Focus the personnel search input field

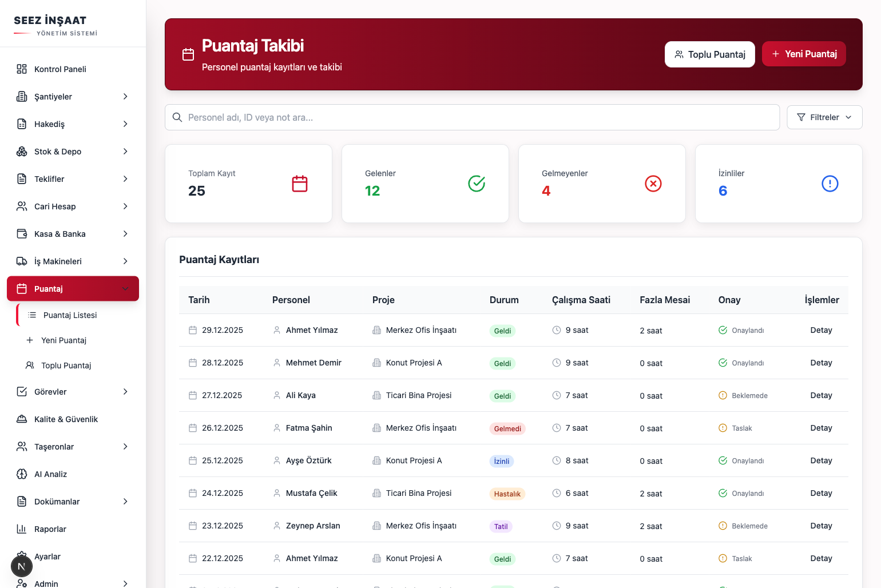coord(472,117)
